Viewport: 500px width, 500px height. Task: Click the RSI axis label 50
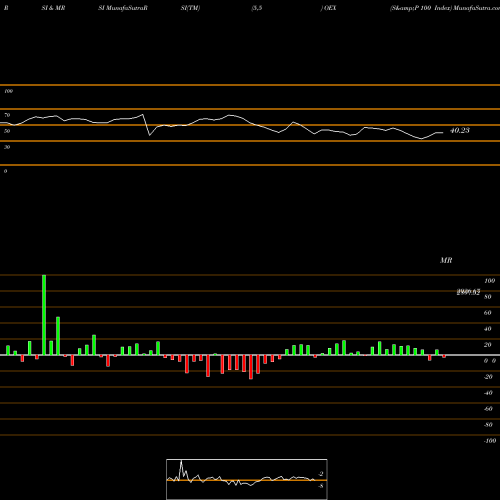click(x=7, y=131)
